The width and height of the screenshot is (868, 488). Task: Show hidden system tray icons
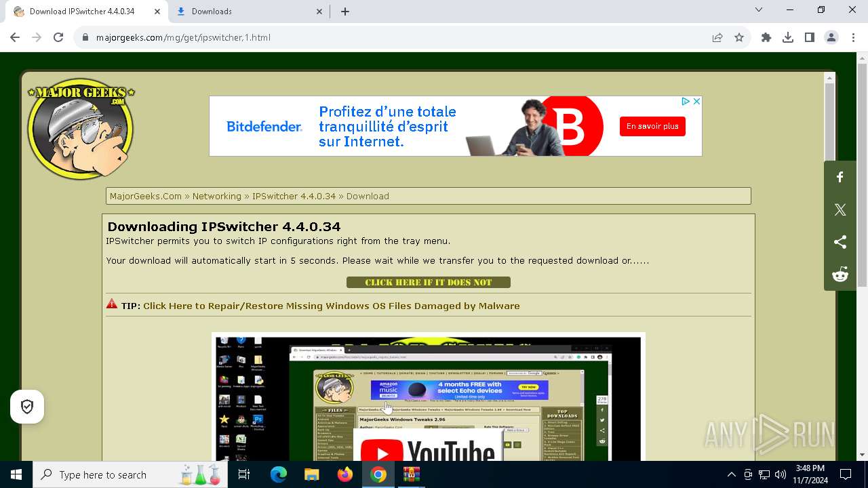731,474
